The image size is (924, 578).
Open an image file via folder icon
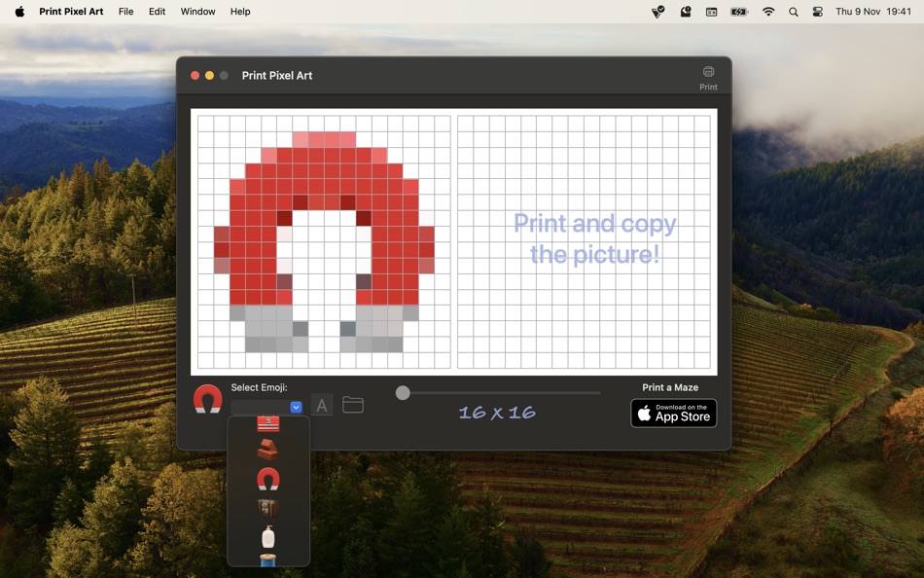352,405
